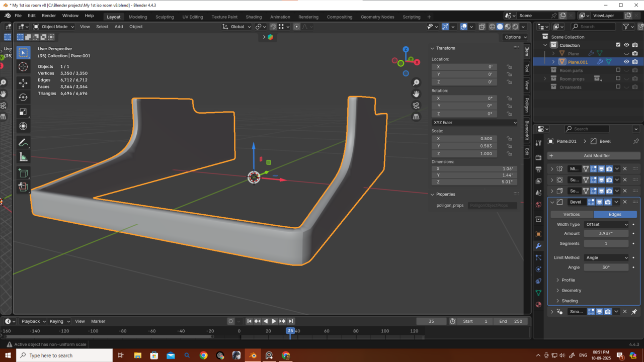
Task: Open the Modifiers wrench properties tab
Action: click(538, 246)
